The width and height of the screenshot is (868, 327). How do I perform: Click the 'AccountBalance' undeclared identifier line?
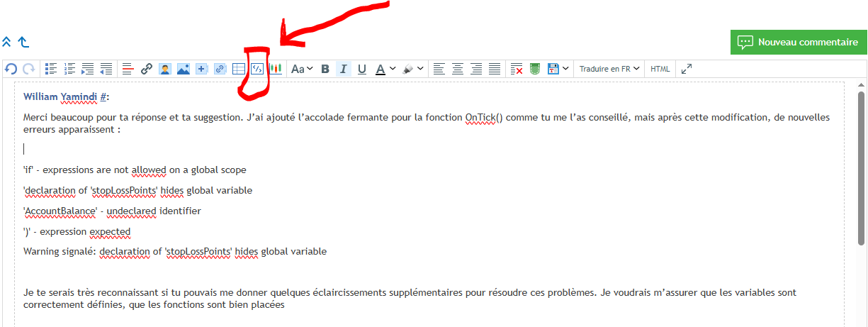point(112,211)
